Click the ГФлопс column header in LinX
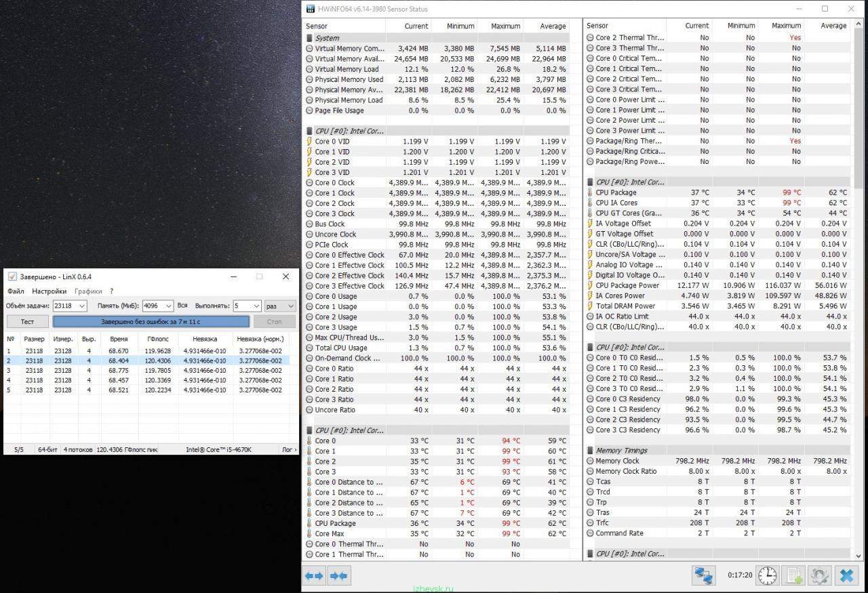 click(158, 338)
